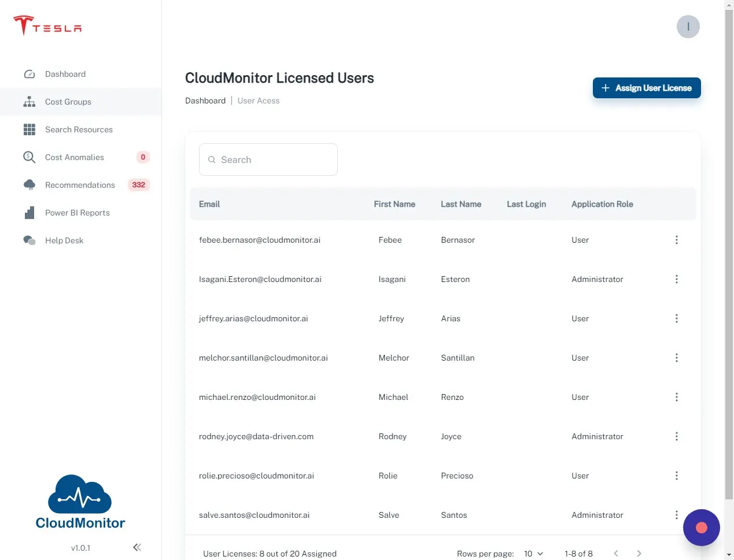
Task: Click version v1.0.1 label
Action: pos(80,548)
